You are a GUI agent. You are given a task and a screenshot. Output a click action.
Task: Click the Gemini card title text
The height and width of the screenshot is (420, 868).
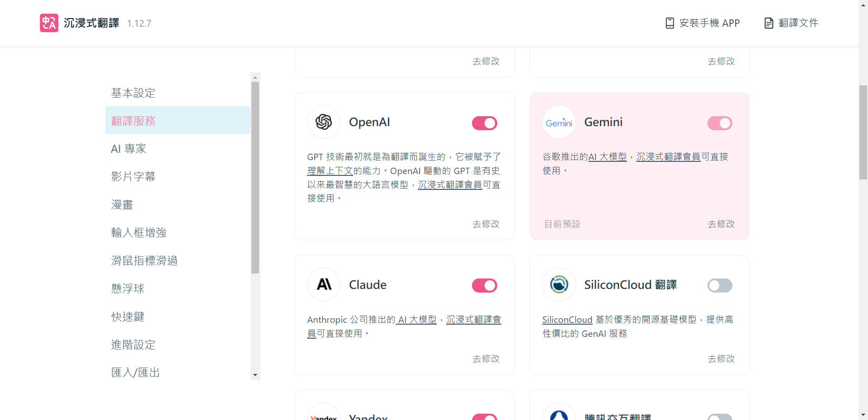603,122
